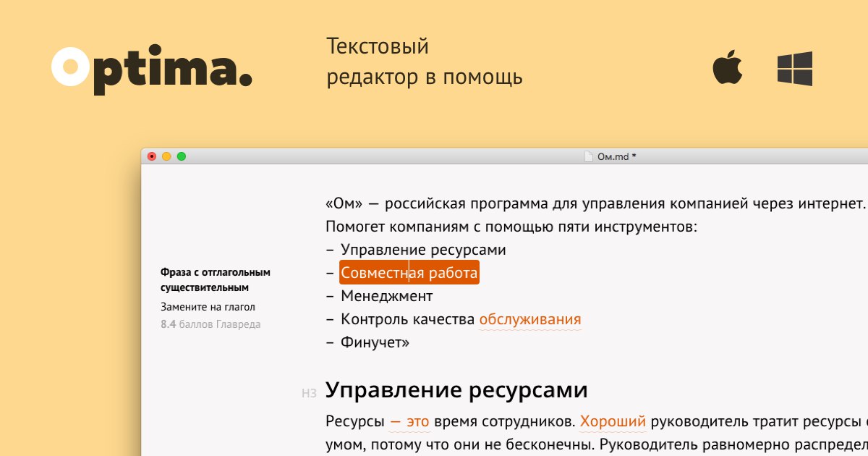The height and width of the screenshot is (456, 868).
Task: Click the hint title "Фраза с отглагольным существительным"
Action: [x=215, y=279]
